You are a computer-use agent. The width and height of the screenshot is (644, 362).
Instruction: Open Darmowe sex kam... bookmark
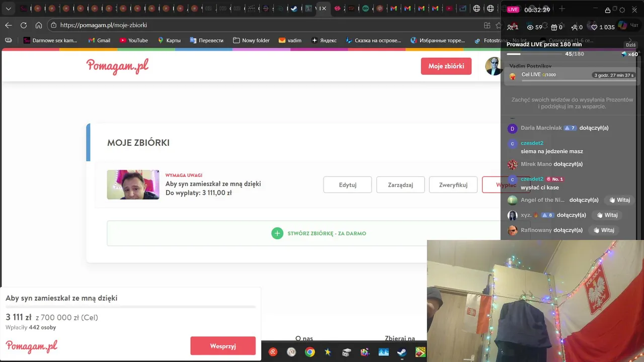(x=50, y=40)
